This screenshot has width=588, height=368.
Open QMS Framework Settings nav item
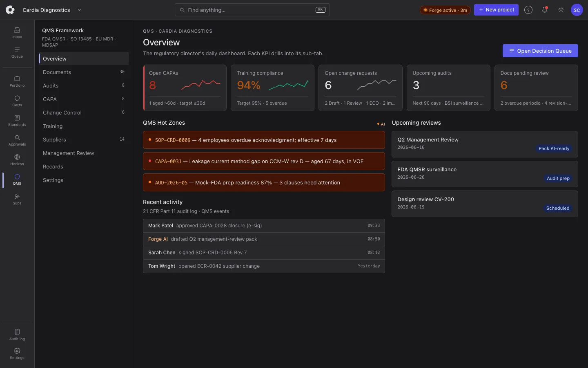point(84,180)
